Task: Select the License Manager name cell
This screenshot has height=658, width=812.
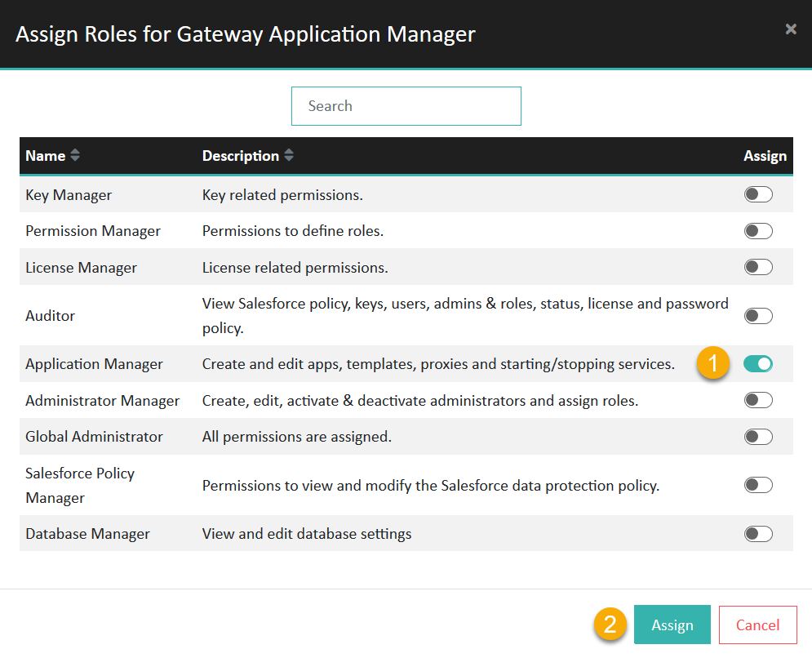Action: [81, 268]
